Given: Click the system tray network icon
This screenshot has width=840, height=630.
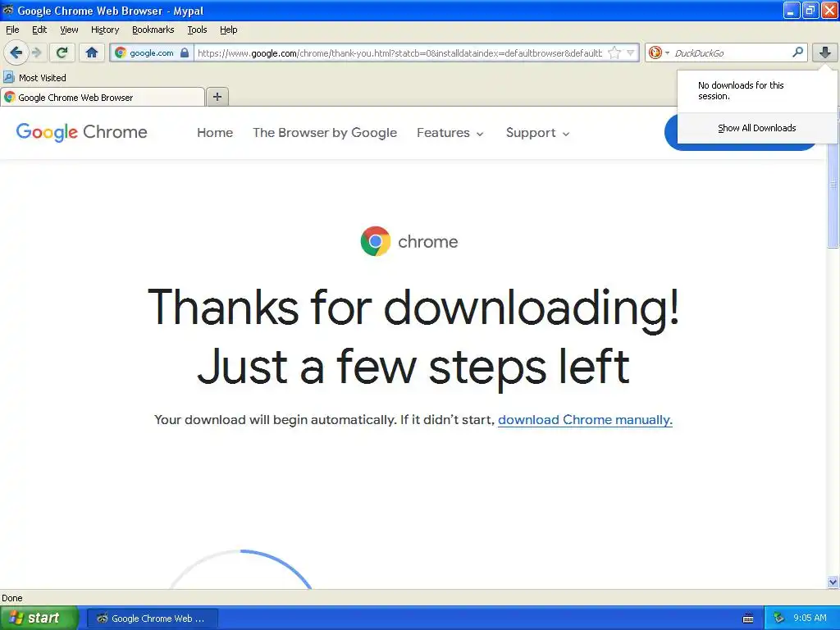Looking at the screenshot, I should click(x=779, y=619).
